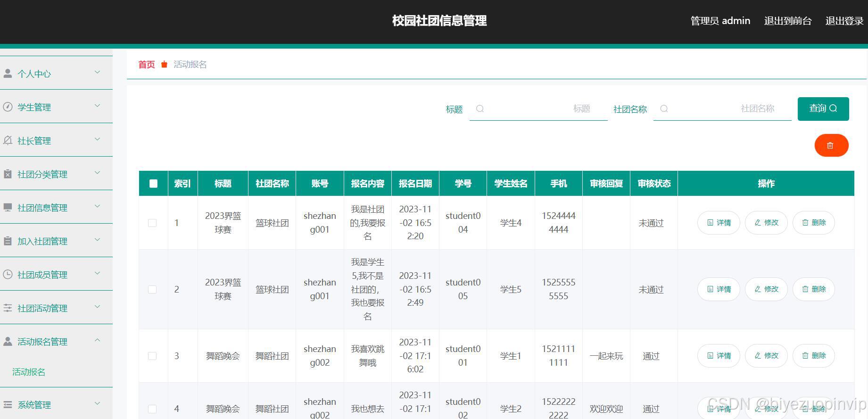Click the breadcrumb home separator icon
Image resolution: width=868 pixels, height=419 pixels.
pyautogui.click(x=164, y=64)
